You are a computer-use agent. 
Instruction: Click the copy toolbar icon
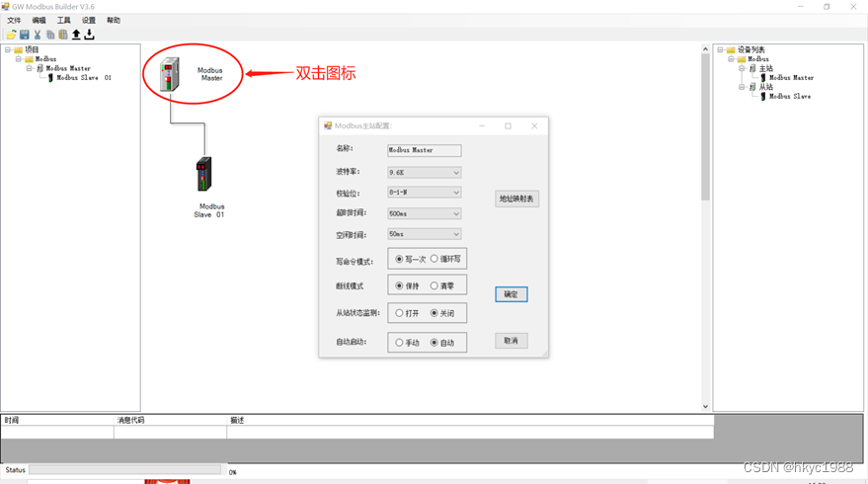pos(50,35)
